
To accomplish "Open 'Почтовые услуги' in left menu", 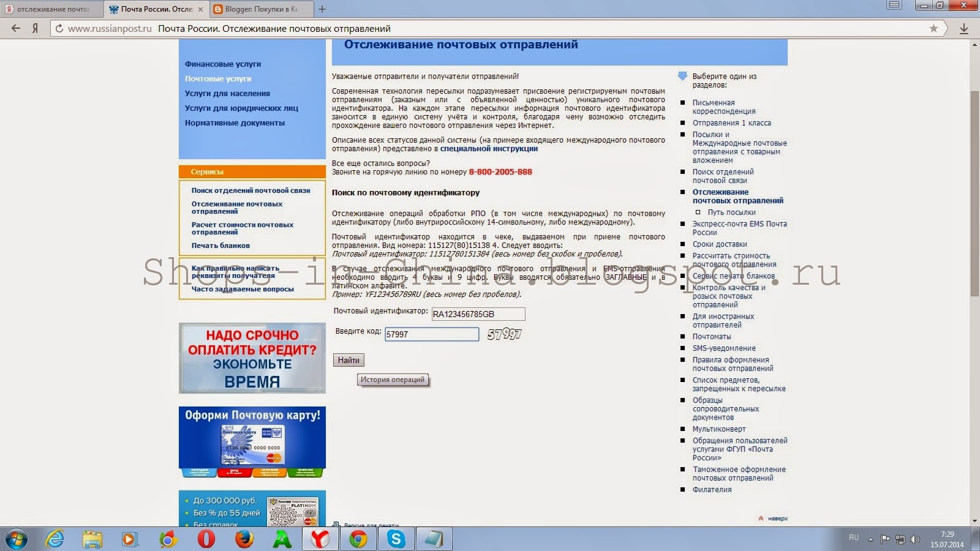I will point(218,78).
